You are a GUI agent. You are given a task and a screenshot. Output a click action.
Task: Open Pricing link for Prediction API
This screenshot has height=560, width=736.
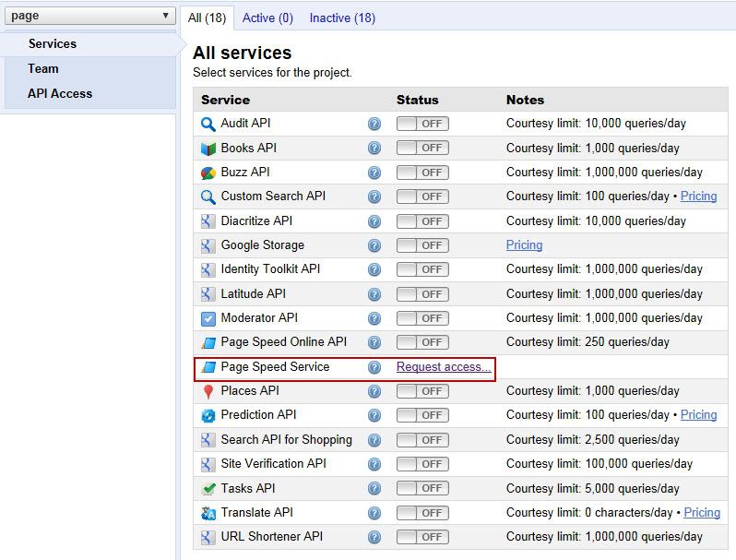point(698,415)
